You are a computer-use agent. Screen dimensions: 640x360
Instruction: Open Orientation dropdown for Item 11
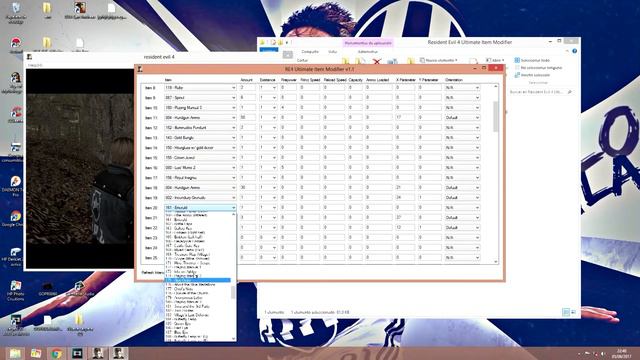click(462, 118)
